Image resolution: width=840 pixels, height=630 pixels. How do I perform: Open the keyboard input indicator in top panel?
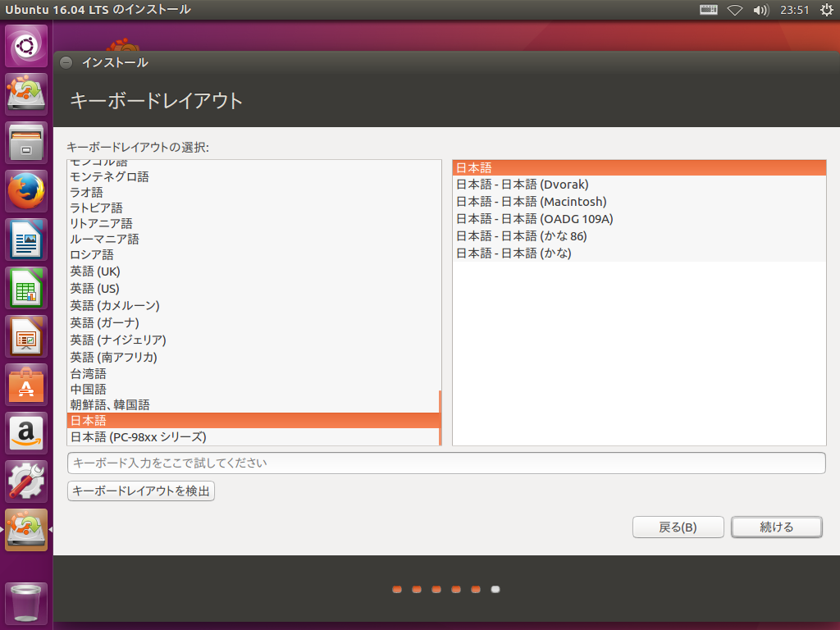[x=708, y=10]
